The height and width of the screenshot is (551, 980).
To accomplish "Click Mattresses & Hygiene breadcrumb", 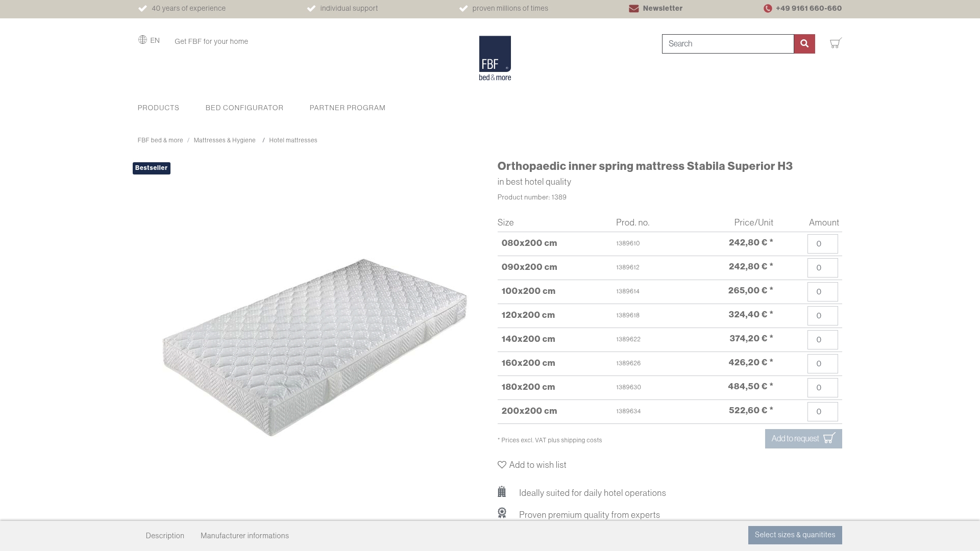I will click(x=225, y=140).
